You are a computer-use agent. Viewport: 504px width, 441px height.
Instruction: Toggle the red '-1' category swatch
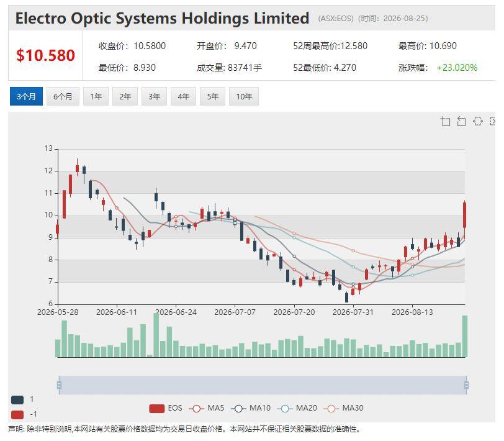17,415
